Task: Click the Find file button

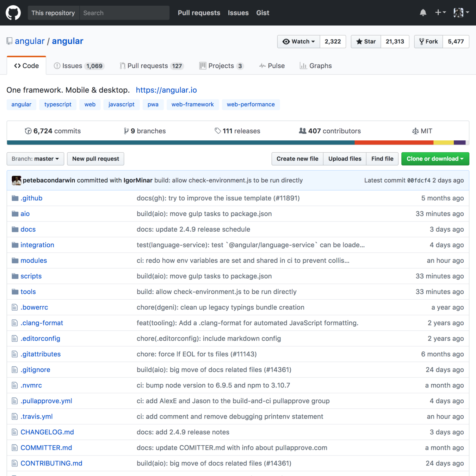Action: pyautogui.click(x=382, y=159)
